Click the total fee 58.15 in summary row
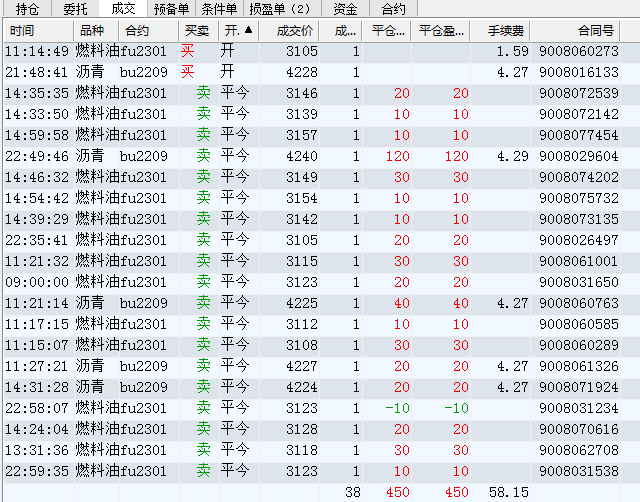 tap(509, 492)
